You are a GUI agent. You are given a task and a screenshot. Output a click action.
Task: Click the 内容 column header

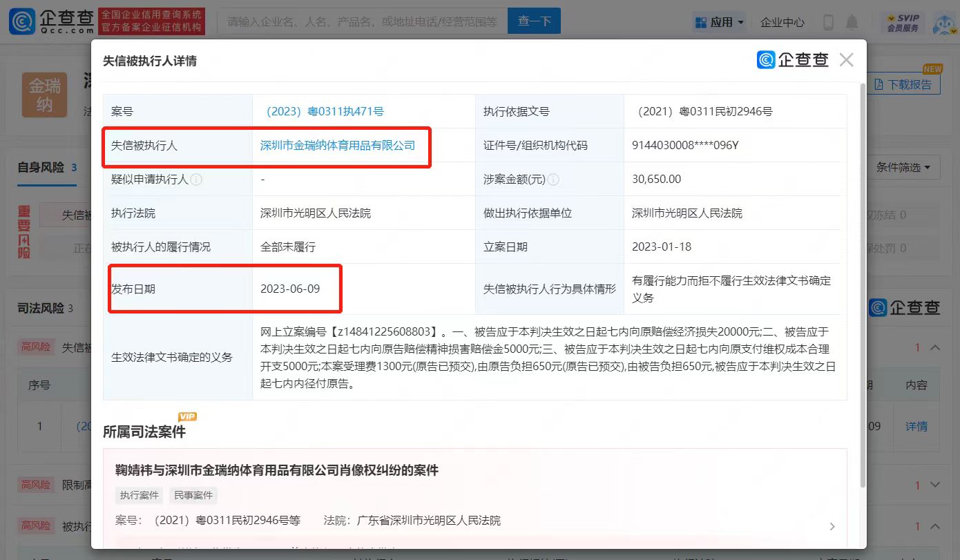click(916, 385)
